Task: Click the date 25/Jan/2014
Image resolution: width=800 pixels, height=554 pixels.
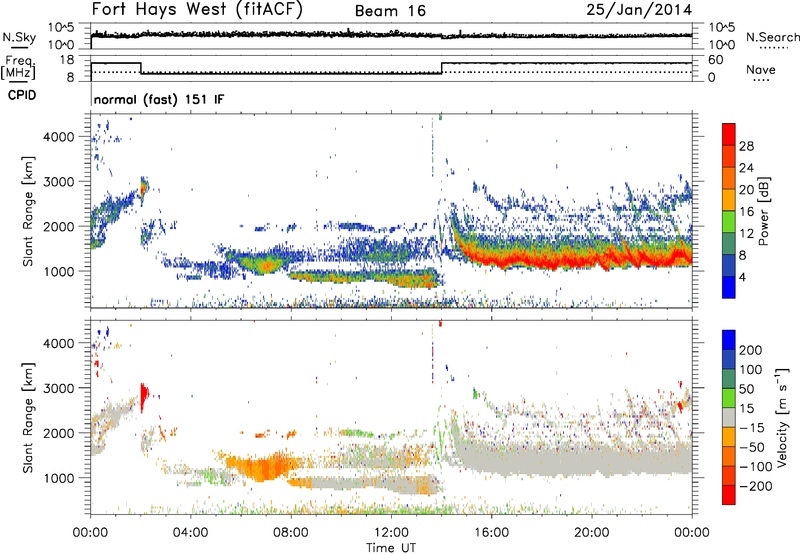Action: [639, 10]
